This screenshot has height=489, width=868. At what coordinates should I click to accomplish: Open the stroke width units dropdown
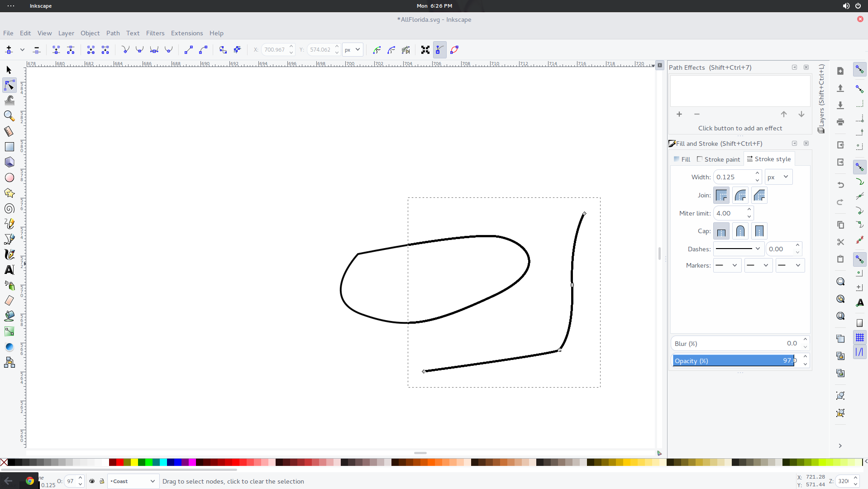(778, 177)
